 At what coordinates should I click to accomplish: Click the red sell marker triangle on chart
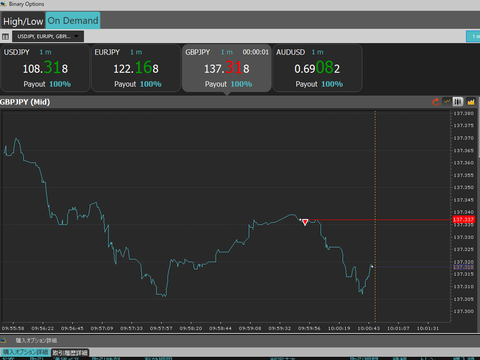point(305,222)
